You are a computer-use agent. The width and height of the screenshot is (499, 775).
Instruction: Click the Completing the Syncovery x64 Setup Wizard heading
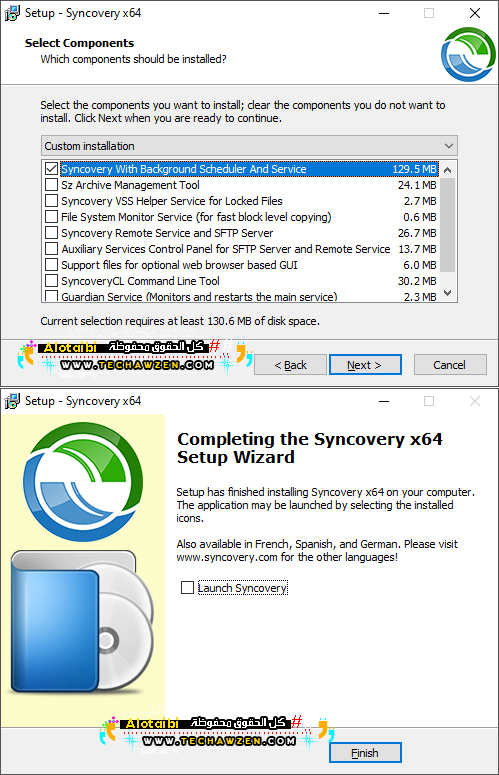click(310, 448)
